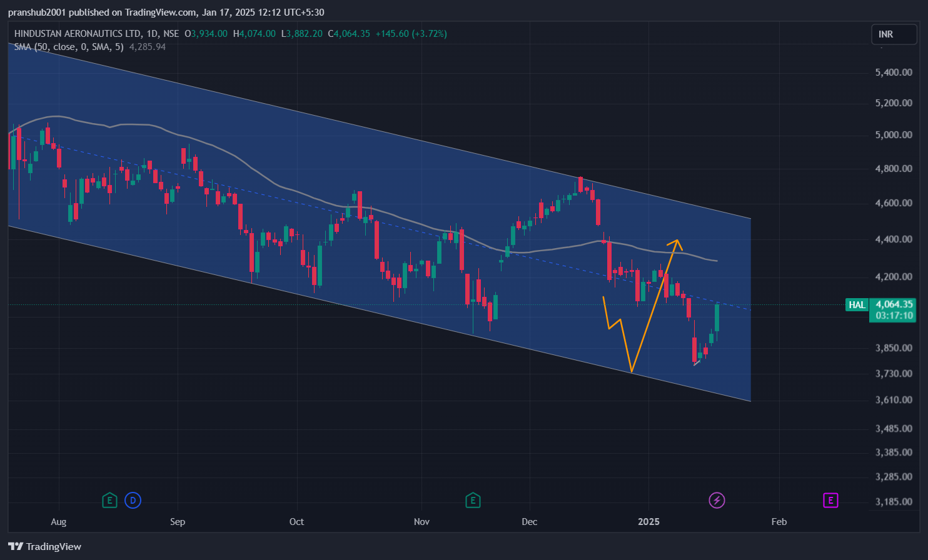
Task: Open the INR currency selector
Action: pos(894,34)
